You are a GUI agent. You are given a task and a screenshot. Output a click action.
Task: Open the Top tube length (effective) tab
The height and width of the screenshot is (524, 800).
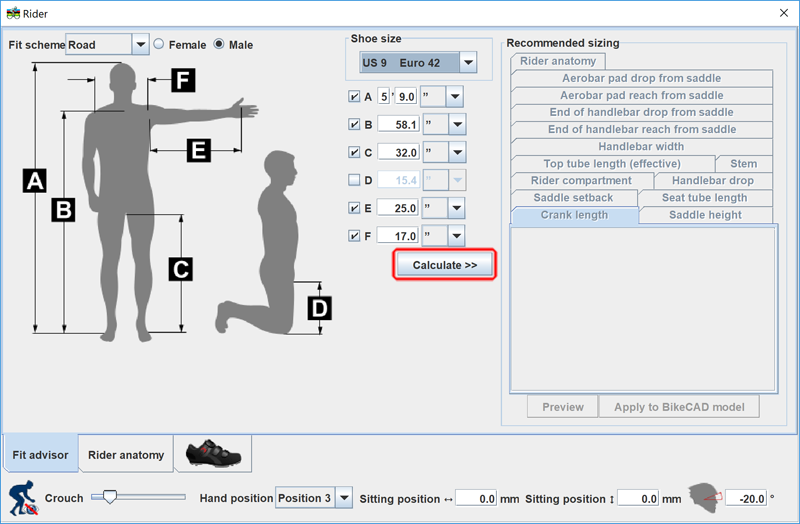(x=612, y=163)
